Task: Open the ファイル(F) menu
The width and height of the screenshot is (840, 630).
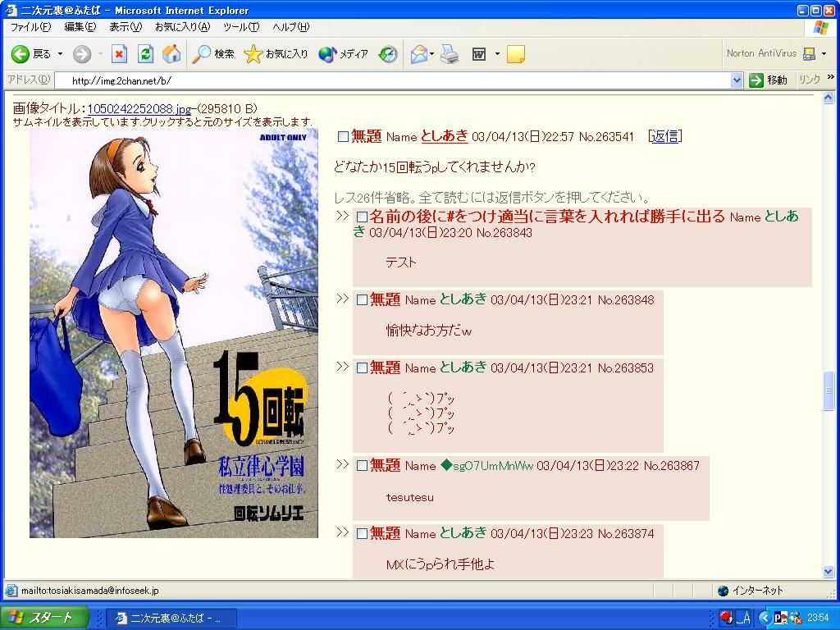Action: pyautogui.click(x=30, y=27)
